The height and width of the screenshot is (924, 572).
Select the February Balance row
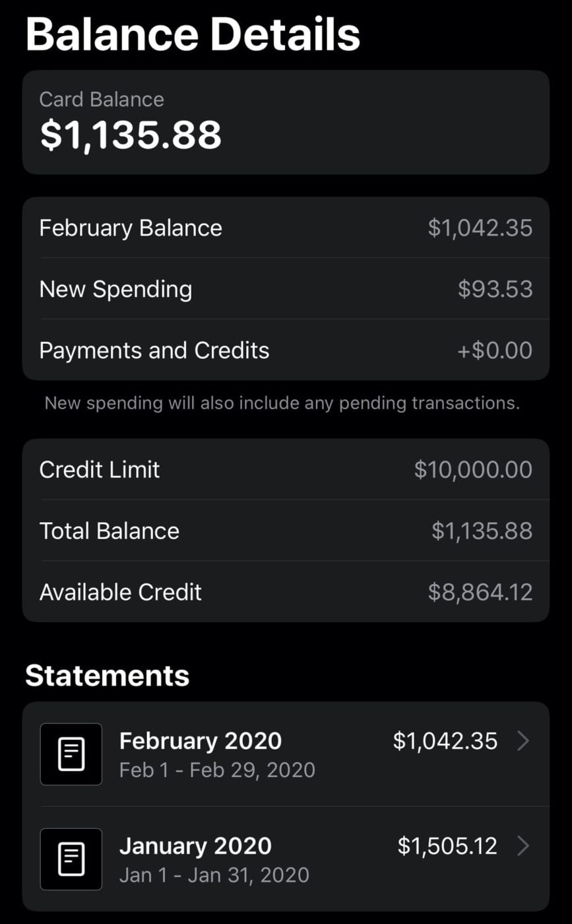(x=286, y=228)
